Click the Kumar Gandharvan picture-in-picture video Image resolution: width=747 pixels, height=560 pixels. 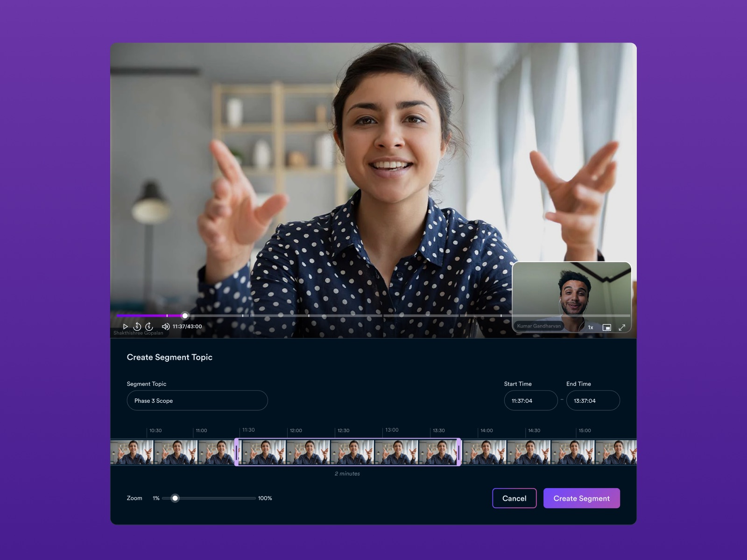point(572,297)
